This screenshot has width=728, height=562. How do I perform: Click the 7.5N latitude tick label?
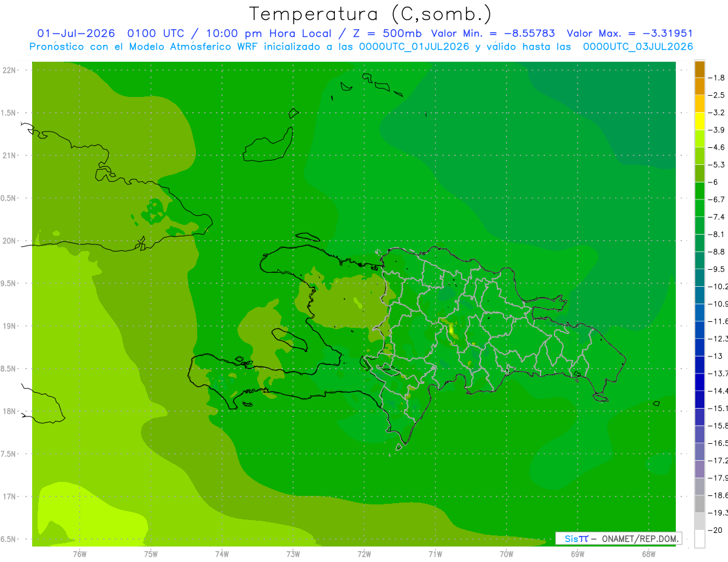(x=9, y=454)
